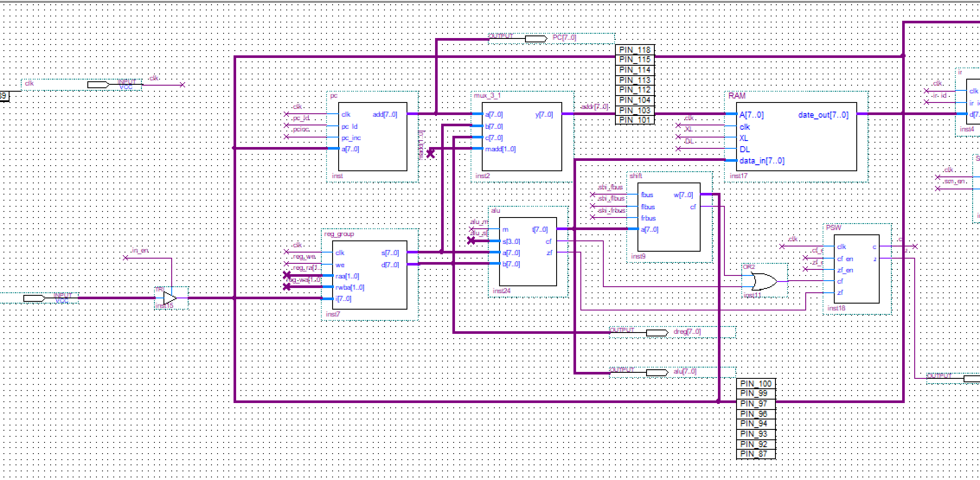Click the addr[7..0] net label

(594, 107)
